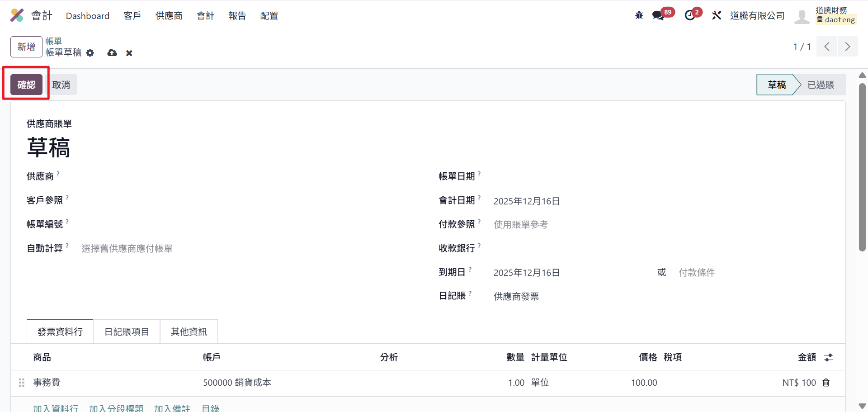This screenshot has height=412, width=868.
Task: Open the gear actions menu
Action: (x=90, y=53)
